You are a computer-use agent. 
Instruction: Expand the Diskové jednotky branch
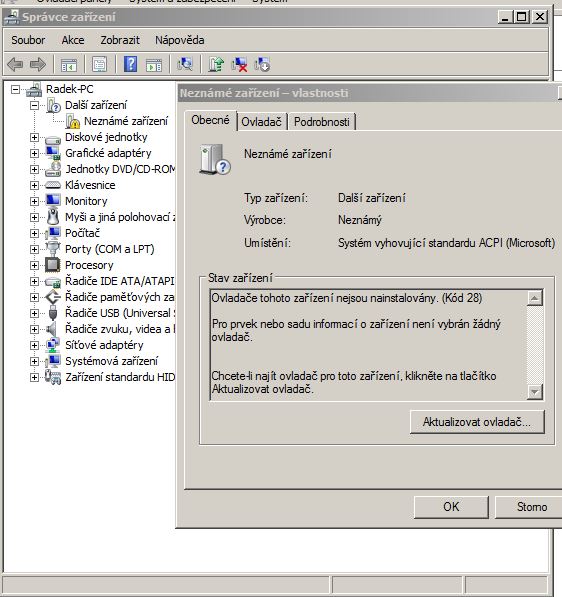pyautogui.click(x=34, y=137)
